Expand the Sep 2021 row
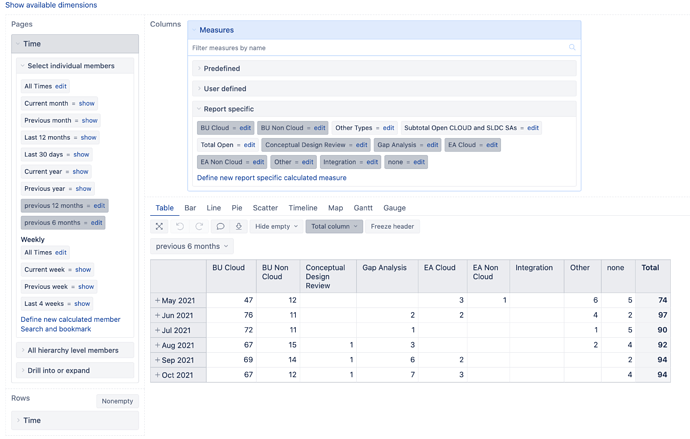 (x=157, y=360)
